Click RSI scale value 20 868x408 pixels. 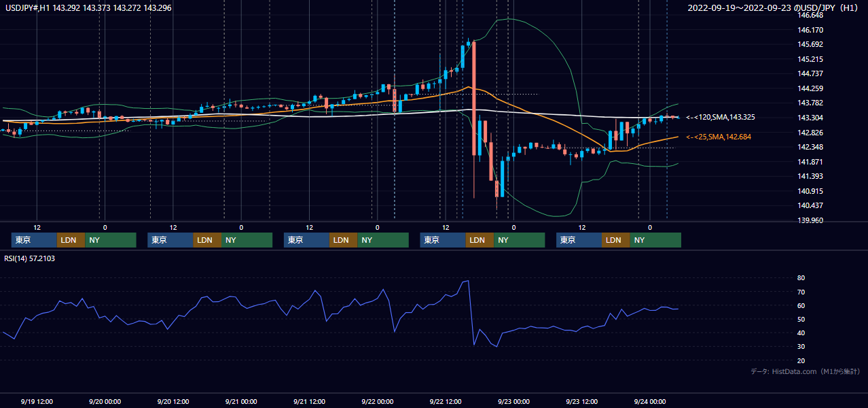(801, 360)
